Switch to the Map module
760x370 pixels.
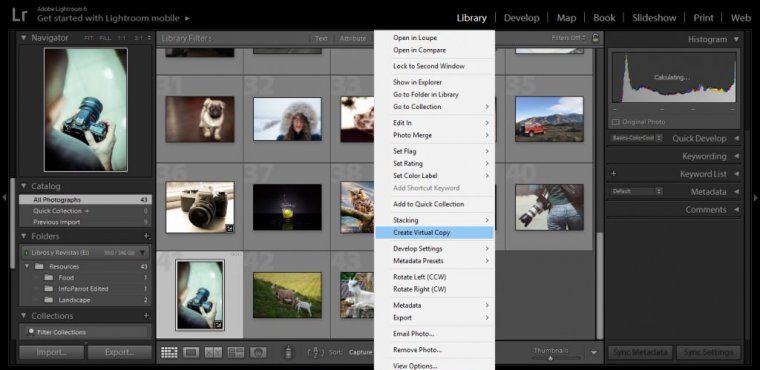point(566,18)
